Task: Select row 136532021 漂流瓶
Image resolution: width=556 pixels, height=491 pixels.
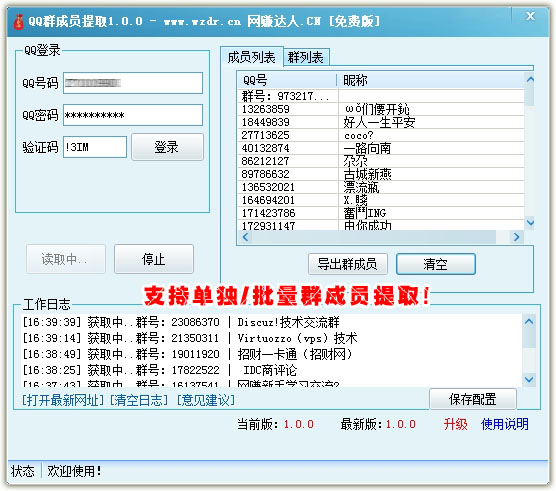Action: tap(381, 187)
